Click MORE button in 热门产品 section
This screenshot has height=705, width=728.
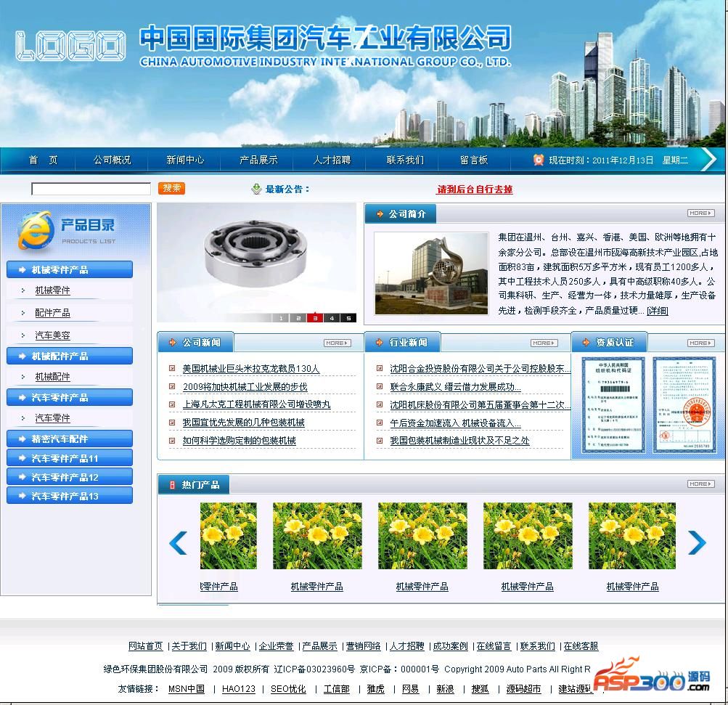pos(700,484)
